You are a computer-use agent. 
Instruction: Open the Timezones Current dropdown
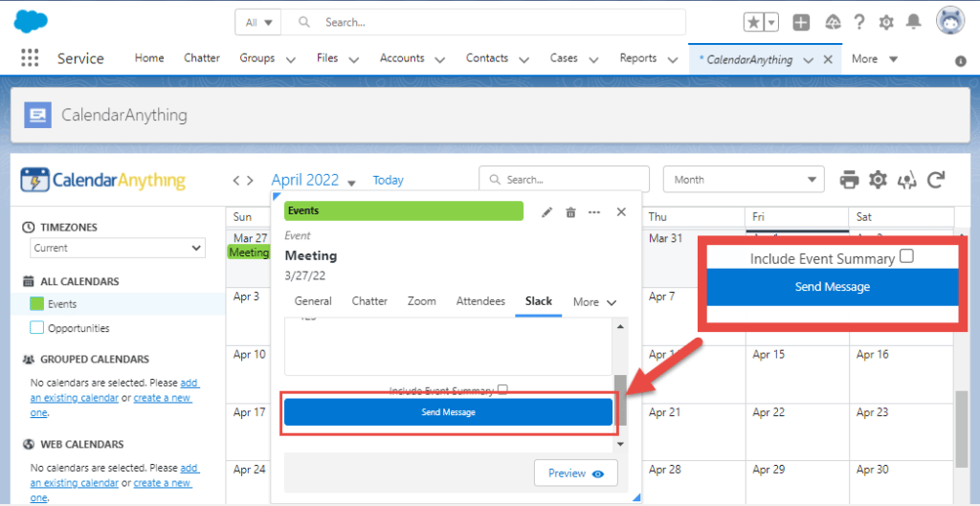click(118, 248)
